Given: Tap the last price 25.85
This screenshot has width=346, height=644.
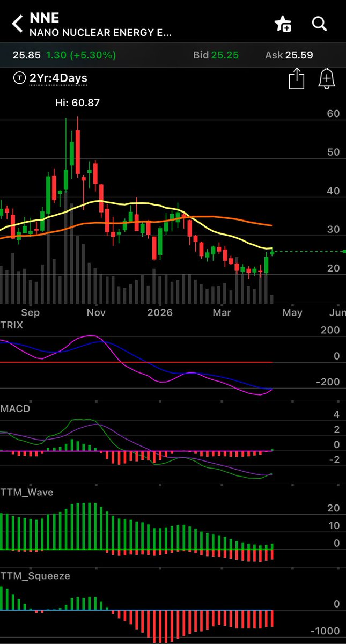Looking at the screenshot, I should pos(26,55).
